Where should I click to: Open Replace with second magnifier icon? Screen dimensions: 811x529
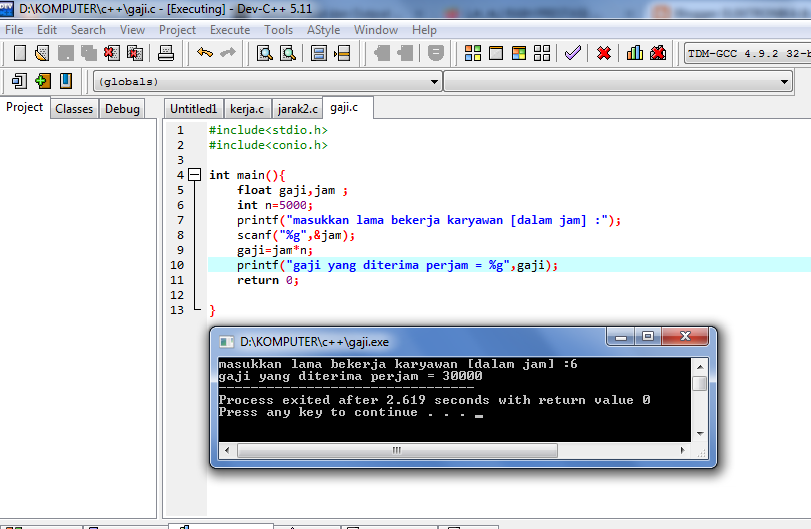coord(288,53)
